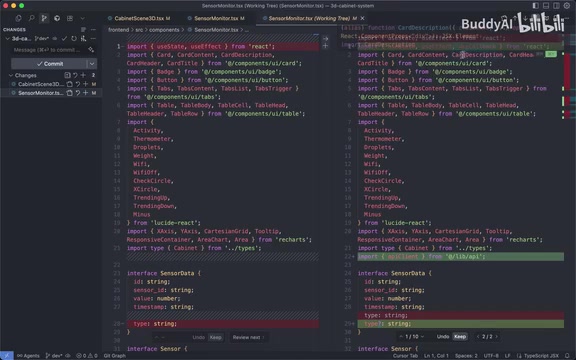Discard all changes in the Changes row
576x360 pixels.
[x=75, y=75]
